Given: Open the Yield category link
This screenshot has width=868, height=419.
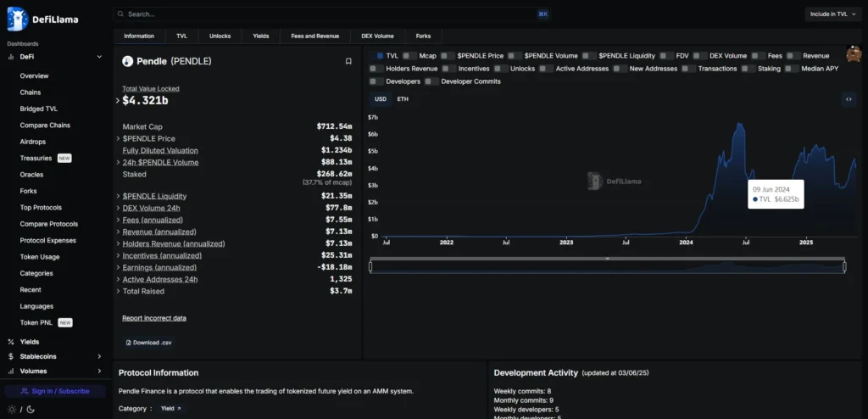Looking at the screenshot, I should pyautogui.click(x=171, y=409).
